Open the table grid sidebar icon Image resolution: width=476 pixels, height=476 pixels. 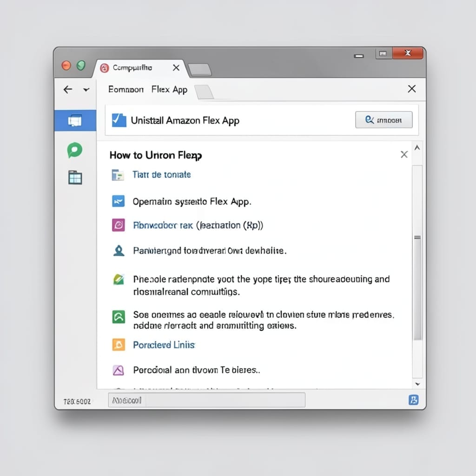click(x=75, y=178)
